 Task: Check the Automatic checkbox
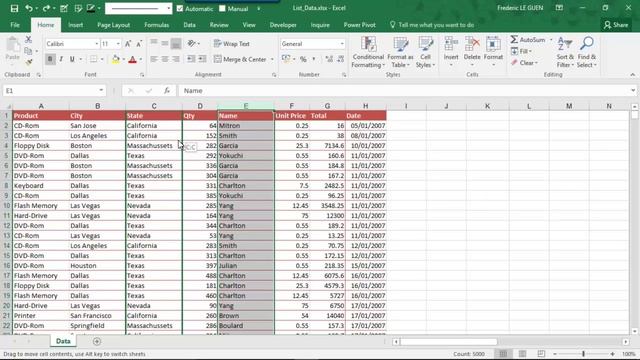pyautogui.click(x=180, y=9)
